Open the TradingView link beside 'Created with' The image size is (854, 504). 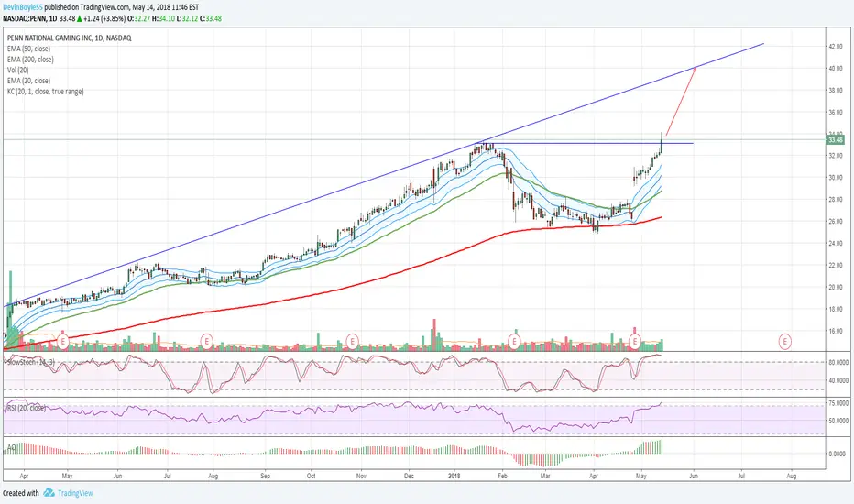click(75, 493)
